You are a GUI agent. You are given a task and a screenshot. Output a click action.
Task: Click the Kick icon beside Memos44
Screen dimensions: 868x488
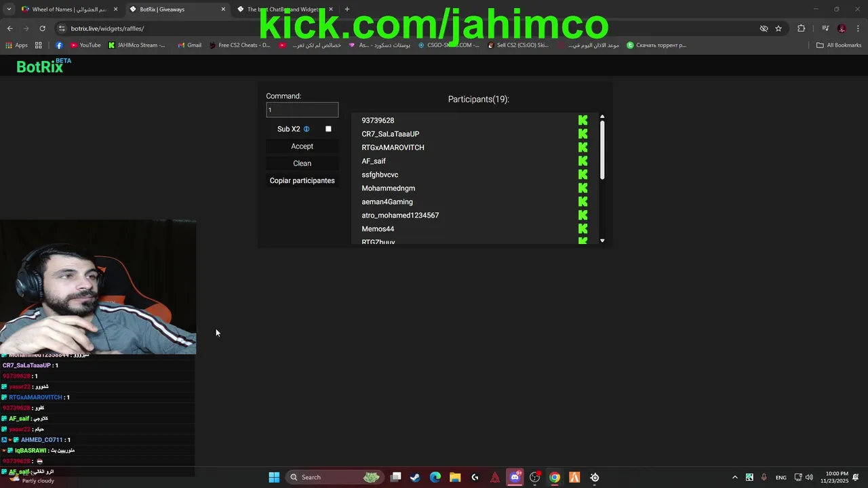tap(583, 228)
